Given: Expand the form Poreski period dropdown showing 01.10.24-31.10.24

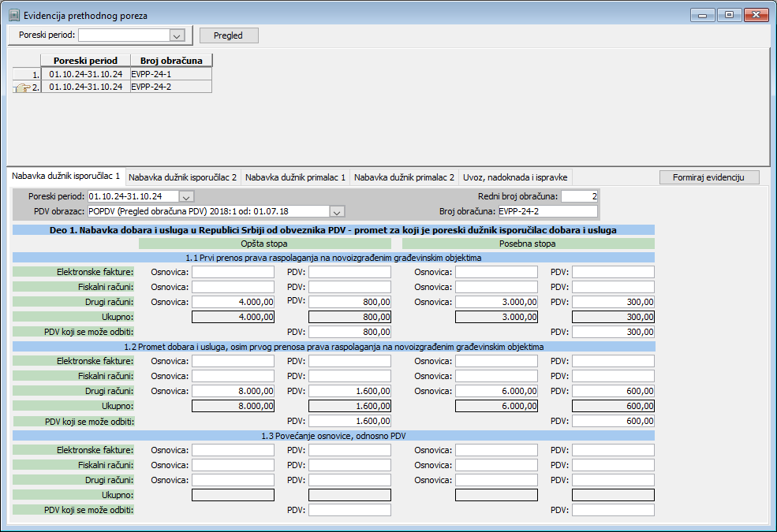Looking at the screenshot, I should click(x=186, y=197).
